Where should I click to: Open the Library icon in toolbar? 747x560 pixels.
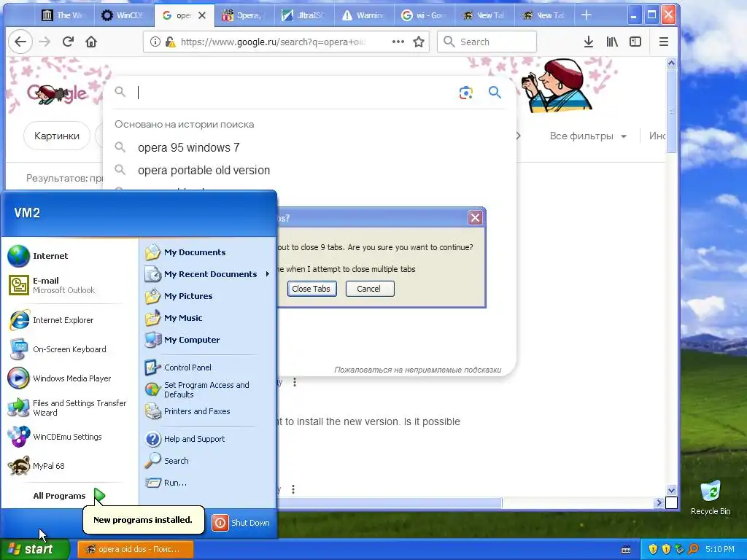coord(612,42)
